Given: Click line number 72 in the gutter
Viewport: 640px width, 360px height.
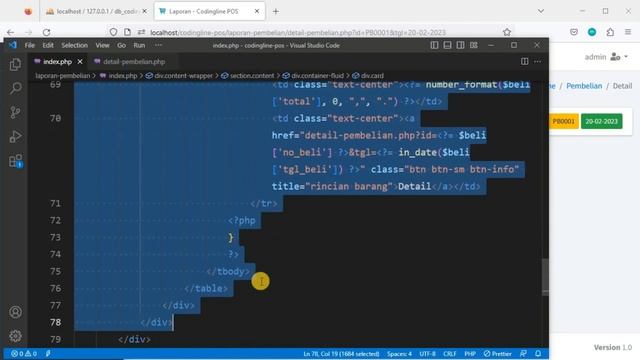Looking at the screenshot, I should [55, 220].
